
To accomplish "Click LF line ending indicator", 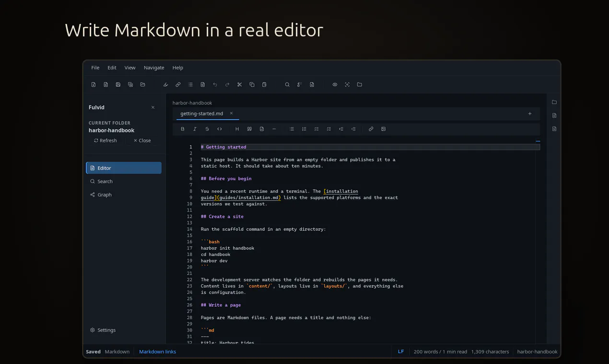I will pyautogui.click(x=401, y=352).
